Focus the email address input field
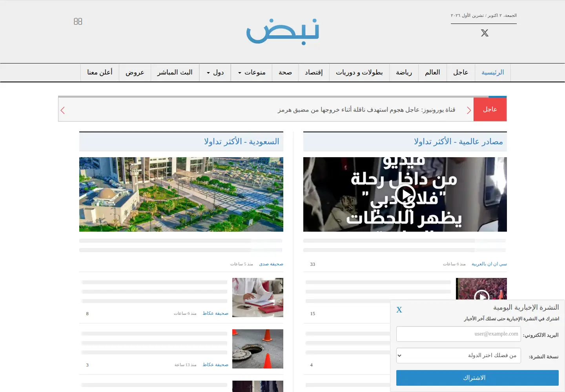Image resolution: width=565 pixels, height=392 pixels. [x=459, y=334]
